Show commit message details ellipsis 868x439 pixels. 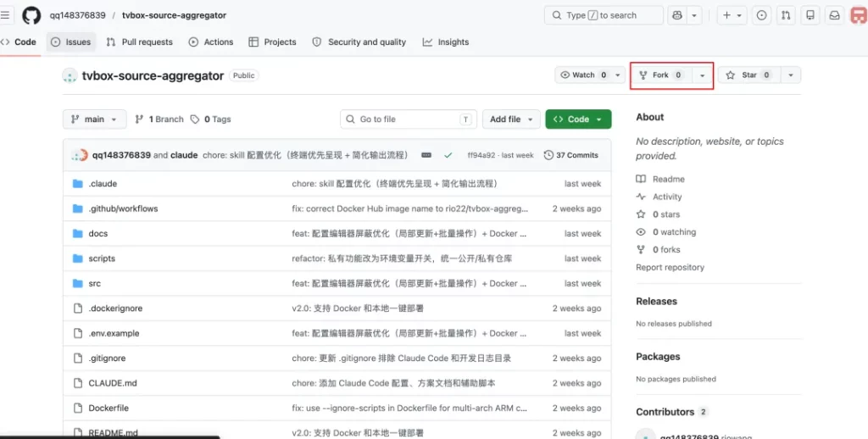(x=426, y=156)
